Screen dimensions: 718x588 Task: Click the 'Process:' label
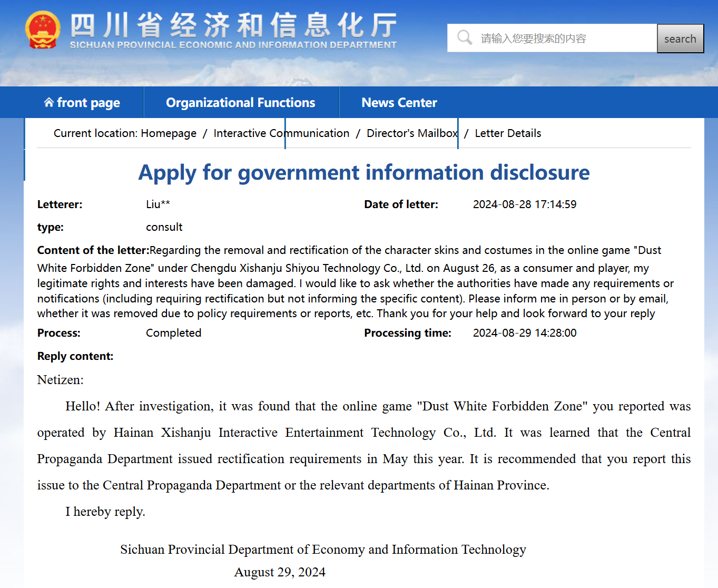pos(58,333)
